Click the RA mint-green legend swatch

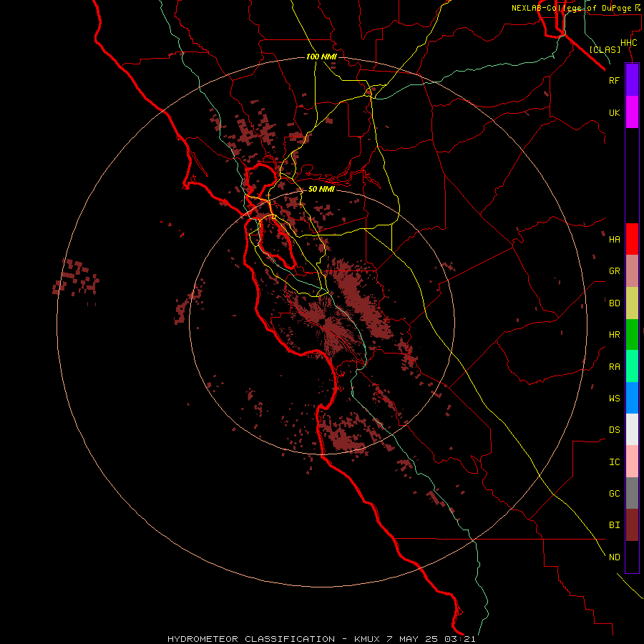click(632, 366)
